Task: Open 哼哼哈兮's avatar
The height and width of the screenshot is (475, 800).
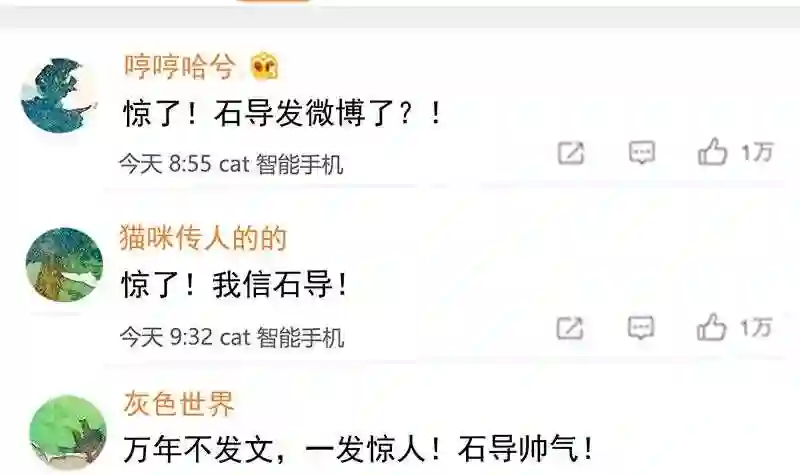Action: pos(59,95)
